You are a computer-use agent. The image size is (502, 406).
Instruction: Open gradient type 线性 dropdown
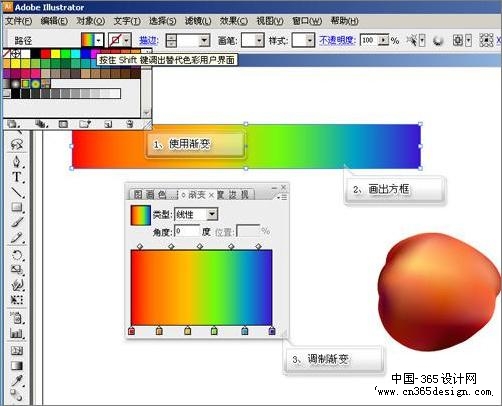(x=212, y=214)
